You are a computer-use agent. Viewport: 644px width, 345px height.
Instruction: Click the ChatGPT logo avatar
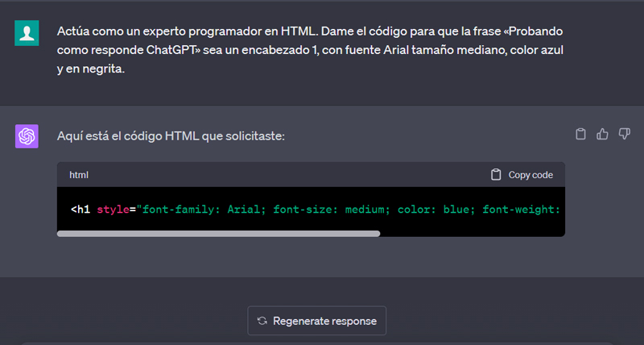27,136
